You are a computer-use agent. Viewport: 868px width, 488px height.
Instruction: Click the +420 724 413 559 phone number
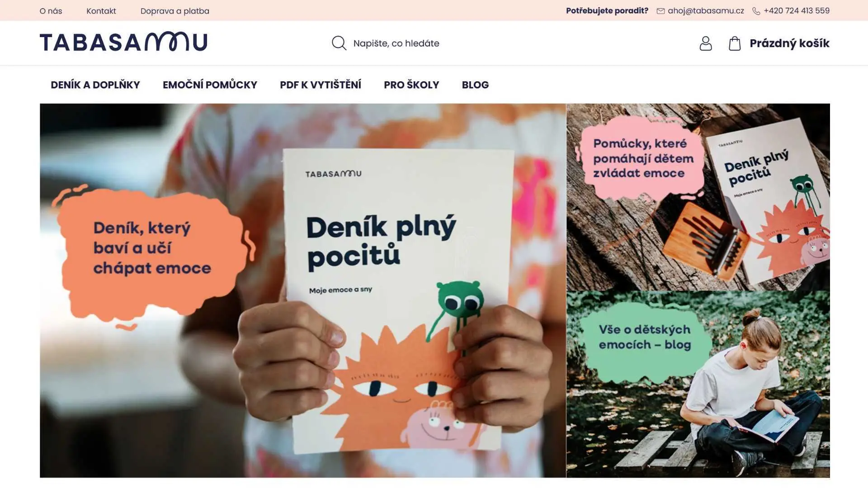coord(797,11)
